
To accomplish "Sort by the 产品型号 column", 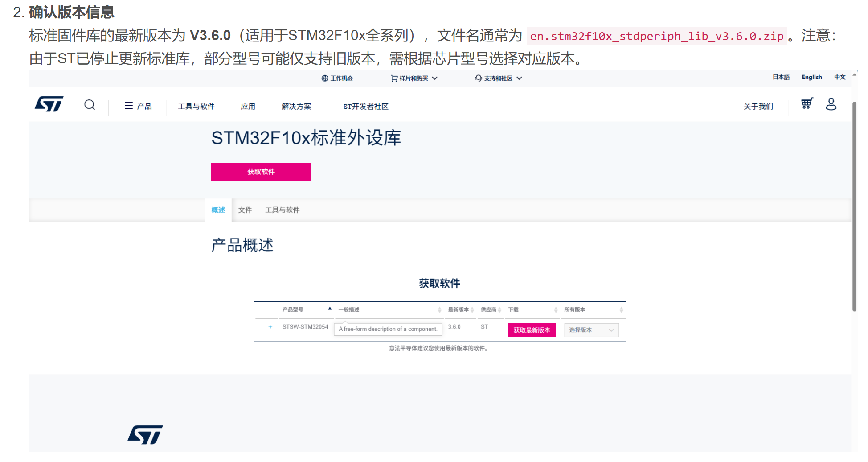I will coord(307,309).
